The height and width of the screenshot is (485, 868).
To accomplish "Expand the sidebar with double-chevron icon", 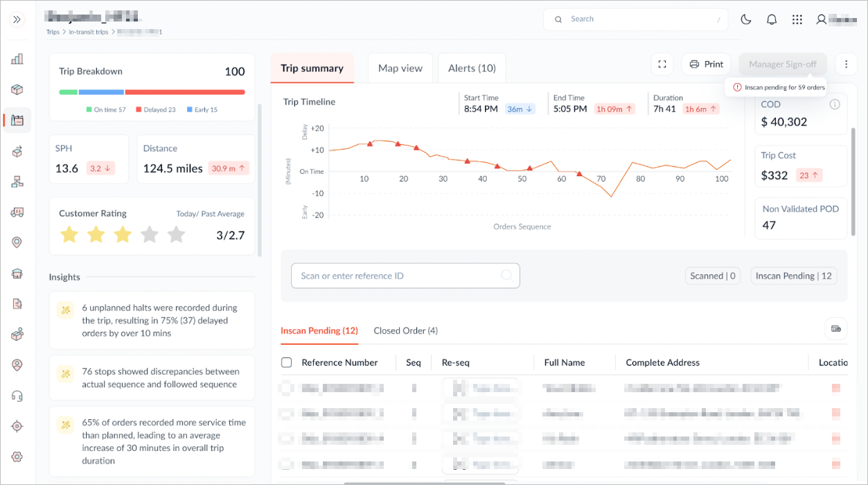I will (17, 19).
